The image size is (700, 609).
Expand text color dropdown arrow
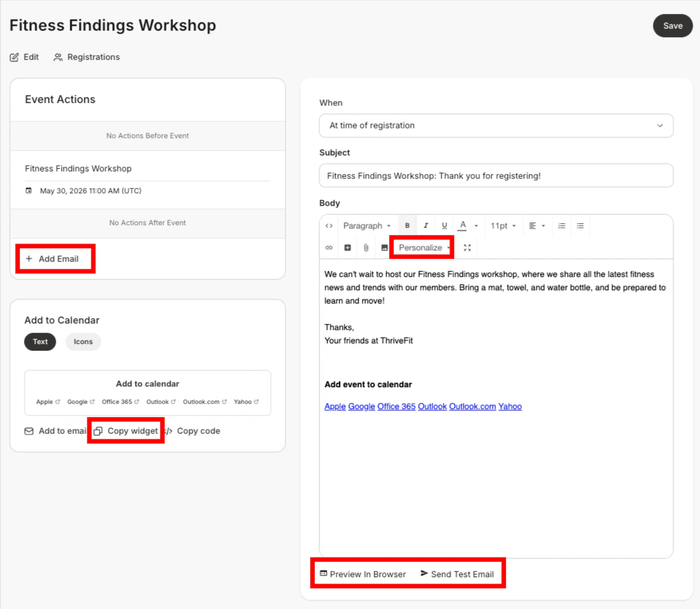pyautogui.click(x=476, y=226)
